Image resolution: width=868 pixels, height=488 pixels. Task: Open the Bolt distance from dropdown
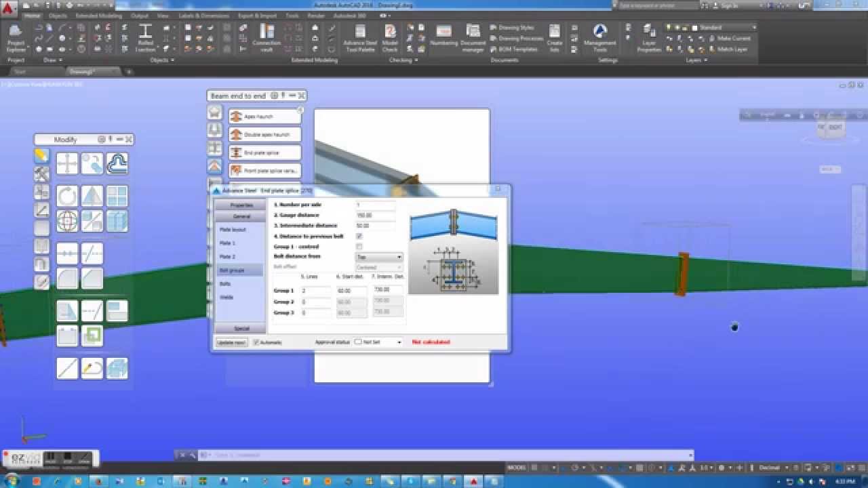coord(380,258)
